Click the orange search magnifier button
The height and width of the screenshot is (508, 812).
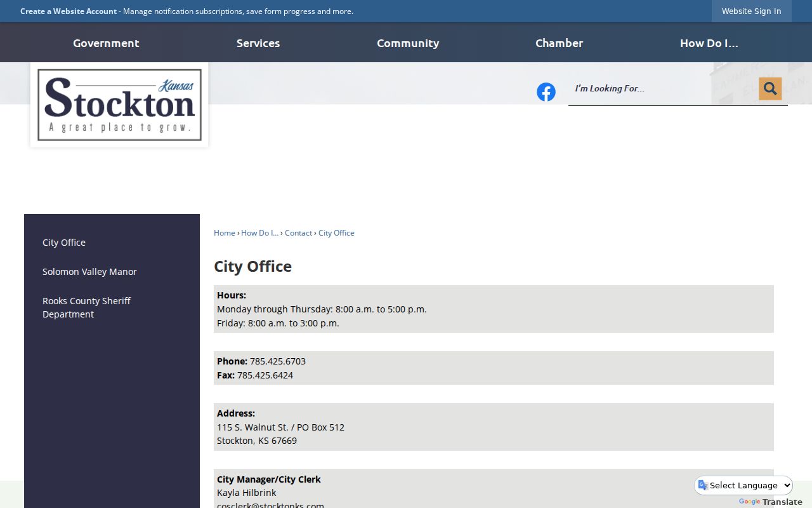770,89
